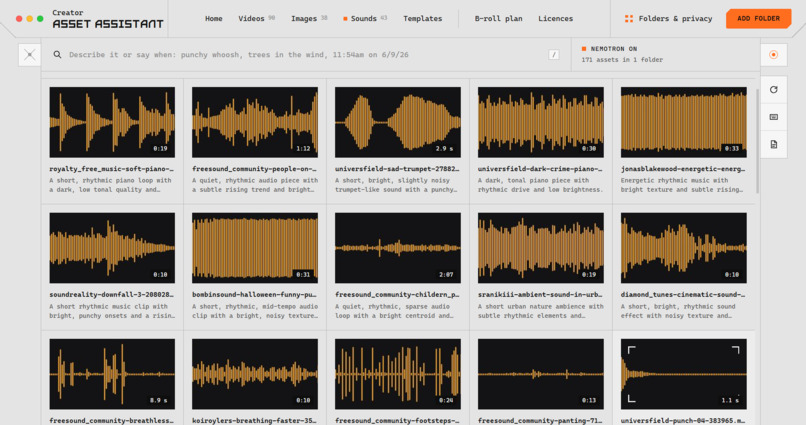Open universfield-punch-04 waveform thumbnail
The width and height of the screenshot is (806, 425).
pos(683,374)
